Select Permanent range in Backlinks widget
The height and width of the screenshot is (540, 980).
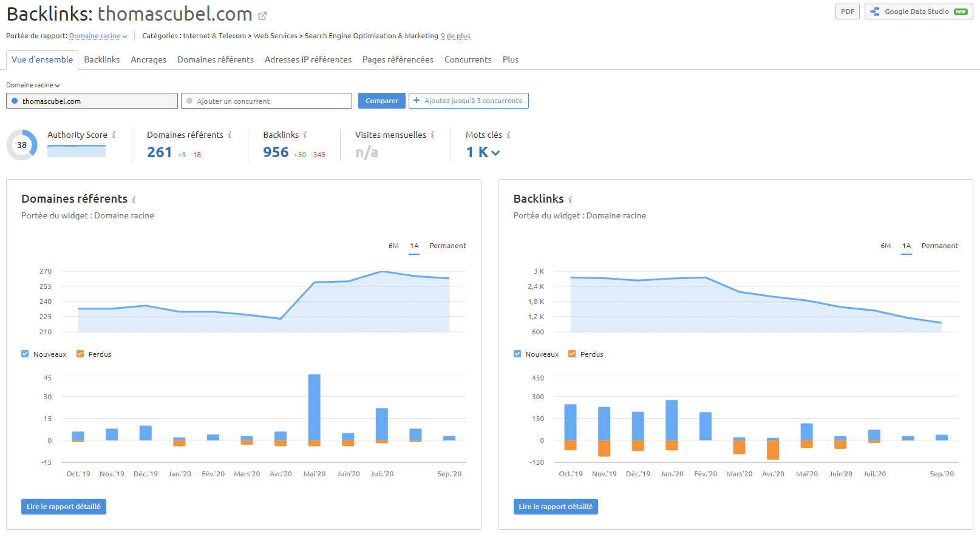coord(940,246)
